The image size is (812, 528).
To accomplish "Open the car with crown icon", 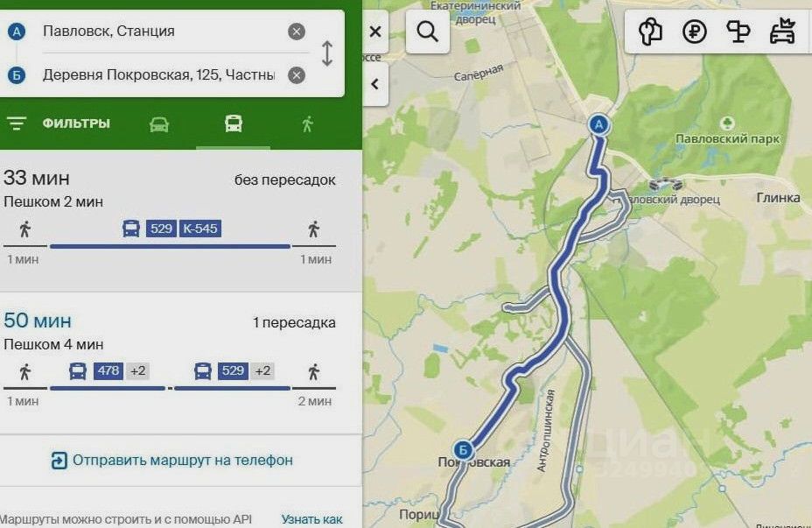I will [x=782, y=32].
